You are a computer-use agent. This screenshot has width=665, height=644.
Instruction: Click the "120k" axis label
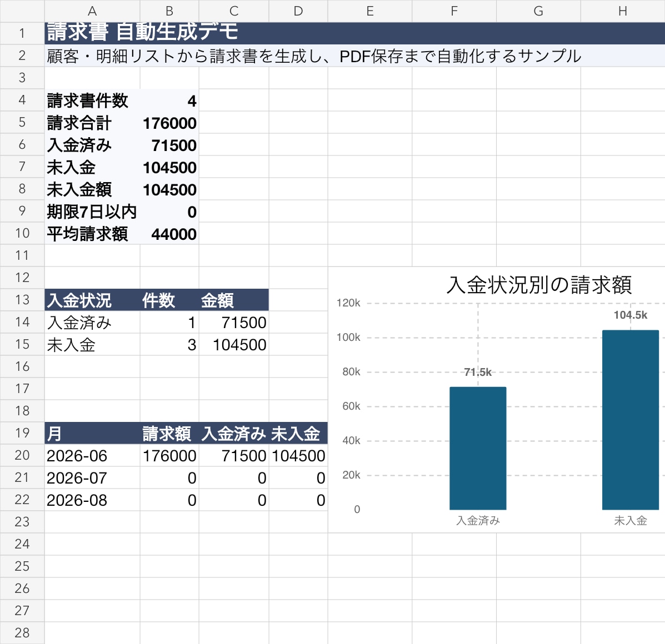click(348, 303)
